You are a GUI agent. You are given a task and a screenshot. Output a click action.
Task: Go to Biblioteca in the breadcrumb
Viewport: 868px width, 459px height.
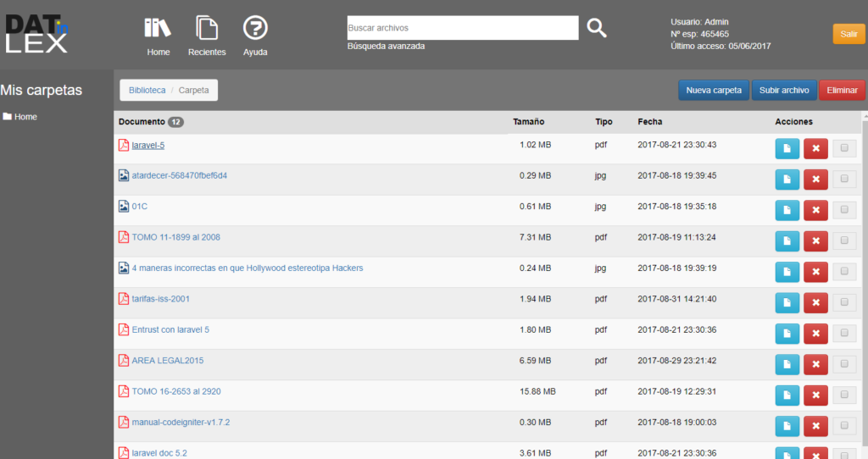[x=147, y=90]
